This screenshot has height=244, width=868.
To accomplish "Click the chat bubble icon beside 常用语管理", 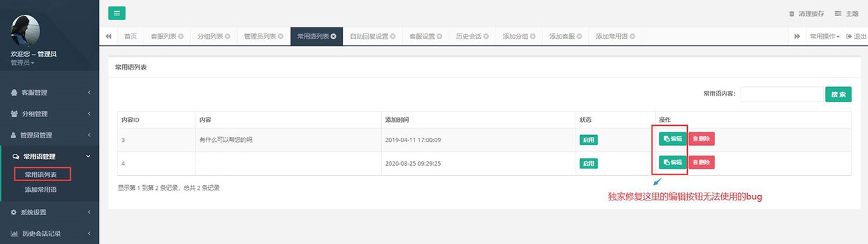I will click(x=16, y=156).
